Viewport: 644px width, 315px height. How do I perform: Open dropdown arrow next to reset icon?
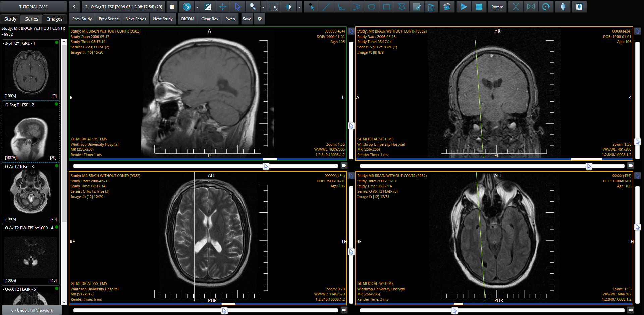click(197, 7)
